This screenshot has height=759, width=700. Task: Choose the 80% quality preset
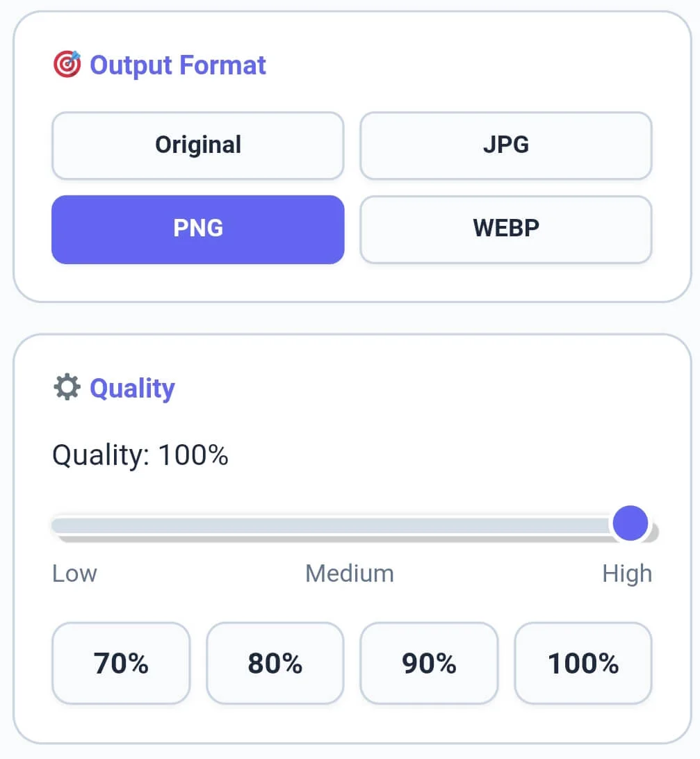coord(275,662)
